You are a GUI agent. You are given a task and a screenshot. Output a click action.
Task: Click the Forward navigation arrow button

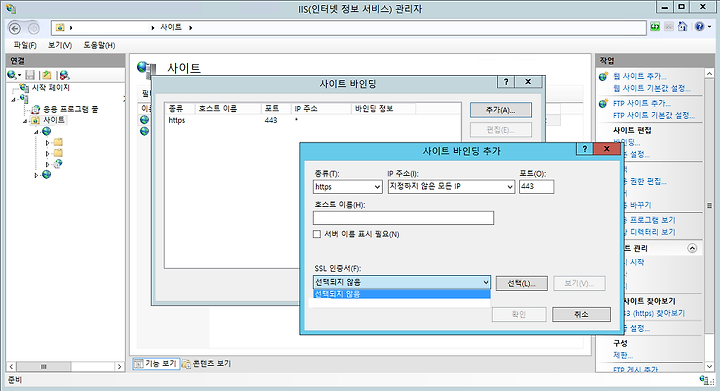pyautogui.click(x=34, y=28)
